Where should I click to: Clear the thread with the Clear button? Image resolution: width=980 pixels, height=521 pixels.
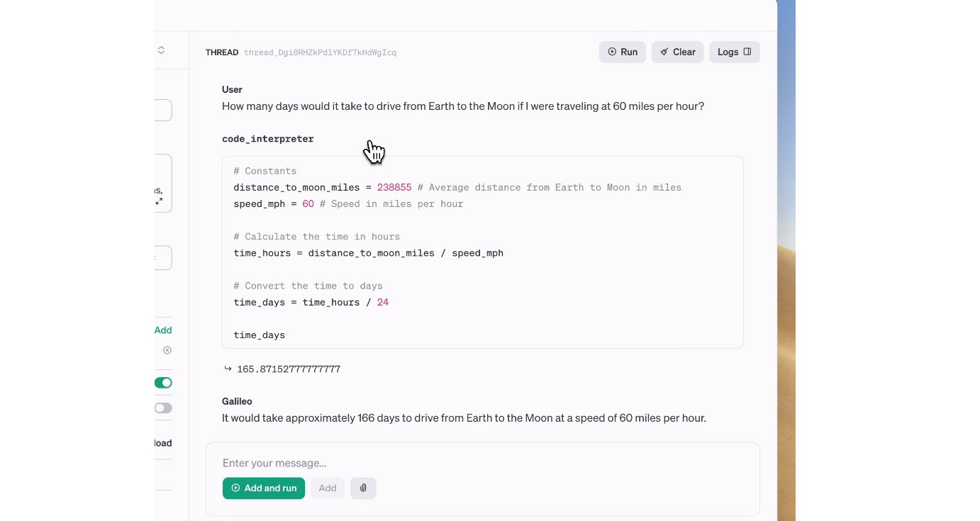(677, 52)
